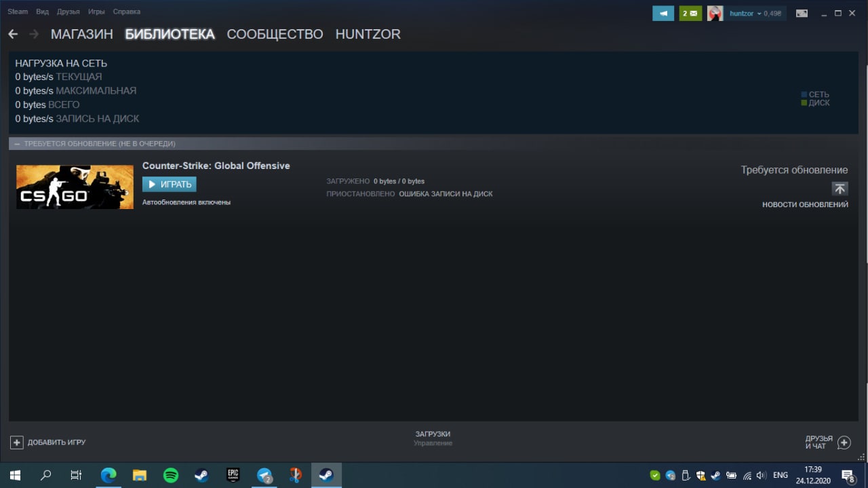Open Windows Security shield tray icon
The height and width of the screenshot is (488, 868).
(701, 476)
